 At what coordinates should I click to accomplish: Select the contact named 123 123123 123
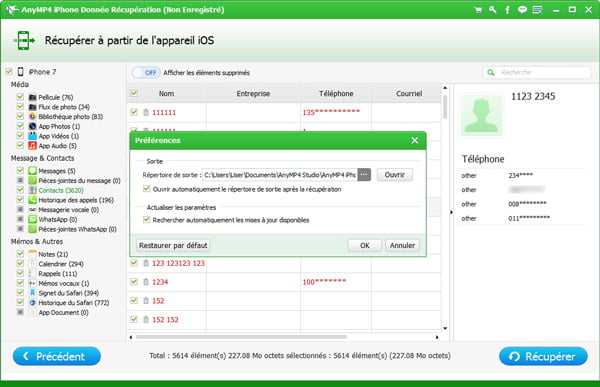[178, 263]
